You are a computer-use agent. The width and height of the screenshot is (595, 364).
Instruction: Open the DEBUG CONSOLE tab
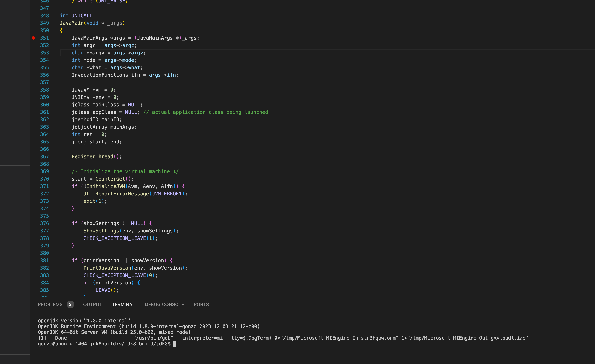(164, 304)
